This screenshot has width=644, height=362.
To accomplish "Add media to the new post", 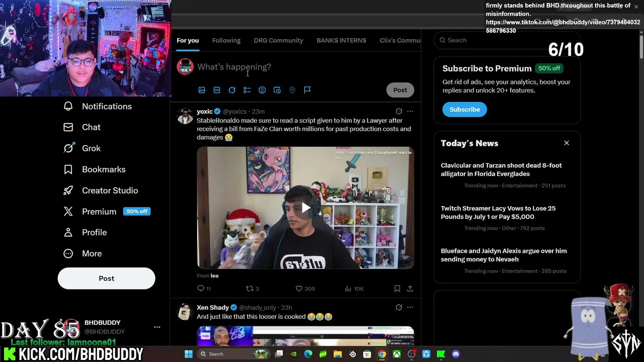I will [202, 90].
